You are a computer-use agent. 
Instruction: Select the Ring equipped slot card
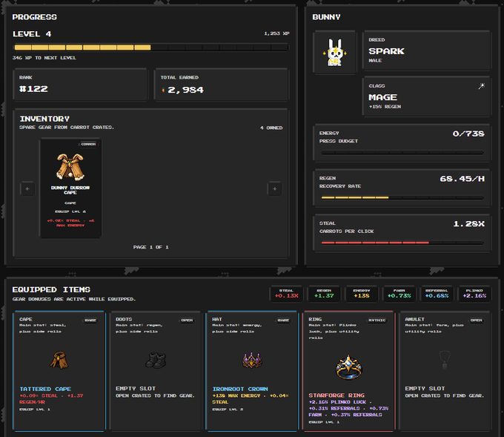(348, 371)
